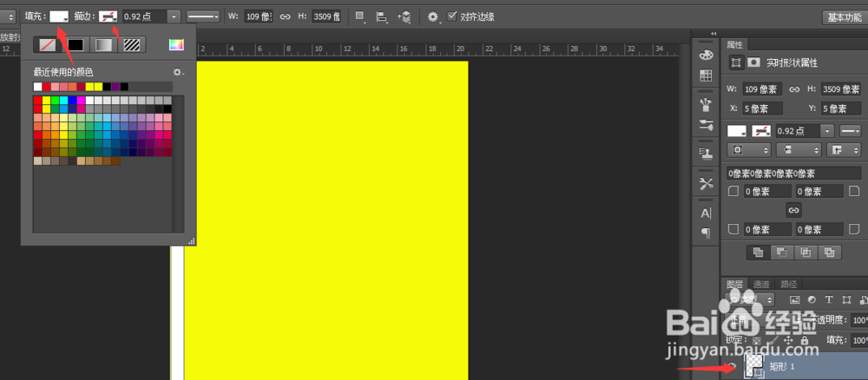Open the rainbow color picker
This screenshot has height=380, width=868.
click(176, 45)
